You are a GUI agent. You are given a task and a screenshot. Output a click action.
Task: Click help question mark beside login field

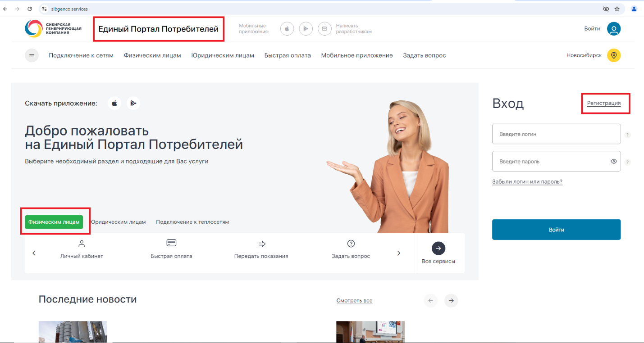[627, 135]
